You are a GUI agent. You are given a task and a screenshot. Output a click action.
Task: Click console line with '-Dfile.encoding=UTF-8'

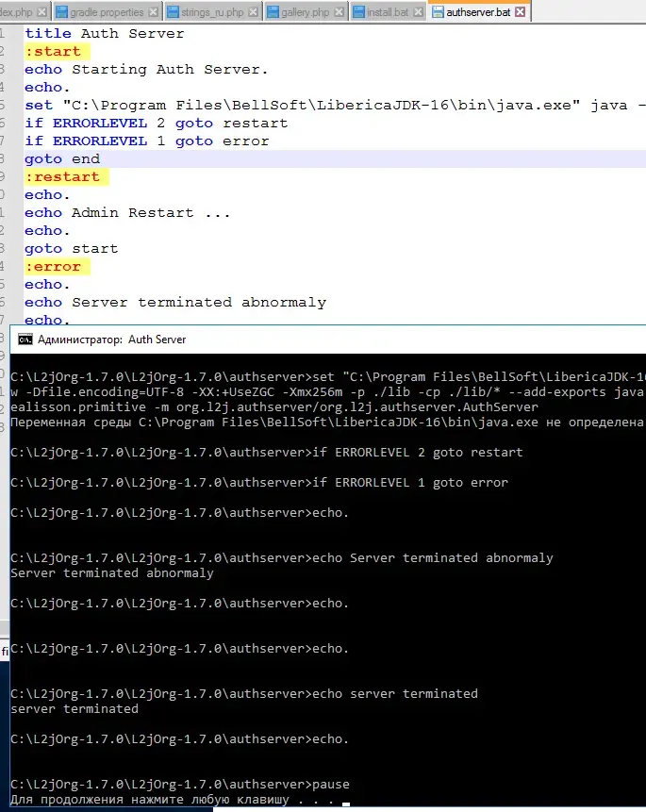(x=328, y=392)
